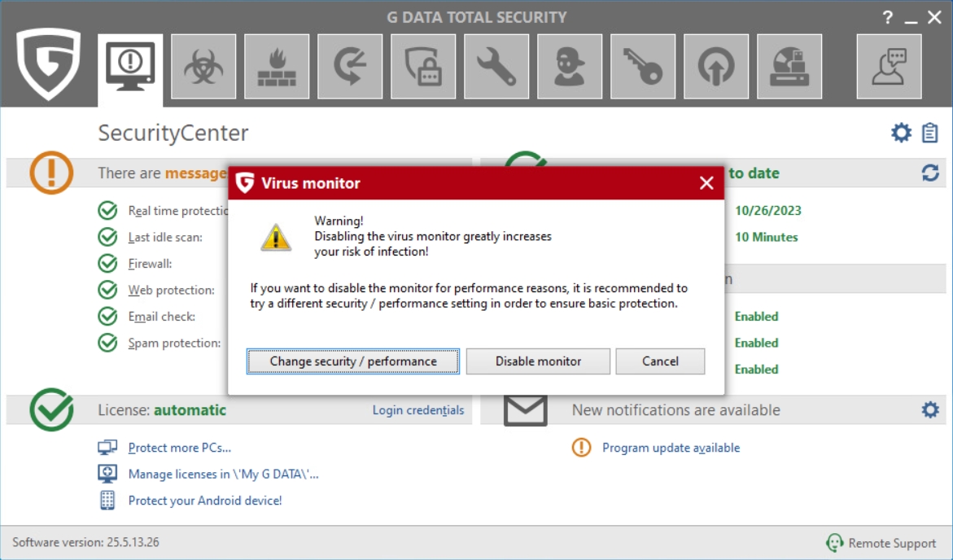Open the Backup restore arrow tab
953x560 pixels.
pyautogui.click(x=350, y=67)
